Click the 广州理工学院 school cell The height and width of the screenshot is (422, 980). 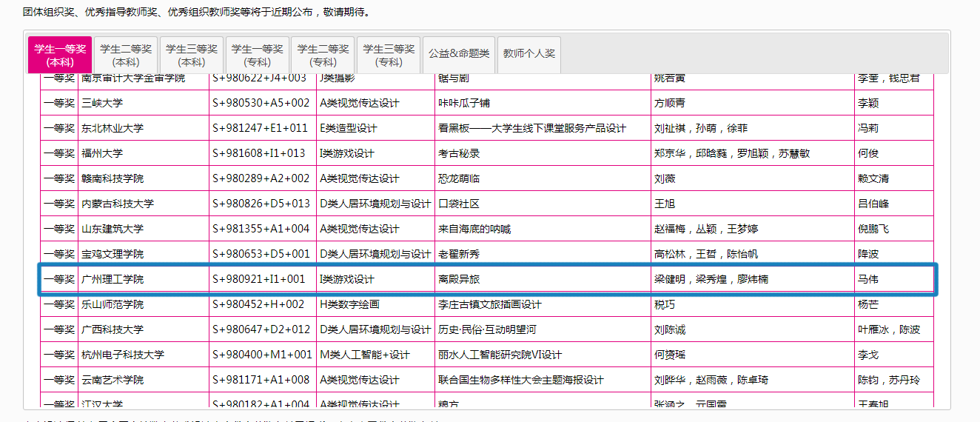pos(113,279)
